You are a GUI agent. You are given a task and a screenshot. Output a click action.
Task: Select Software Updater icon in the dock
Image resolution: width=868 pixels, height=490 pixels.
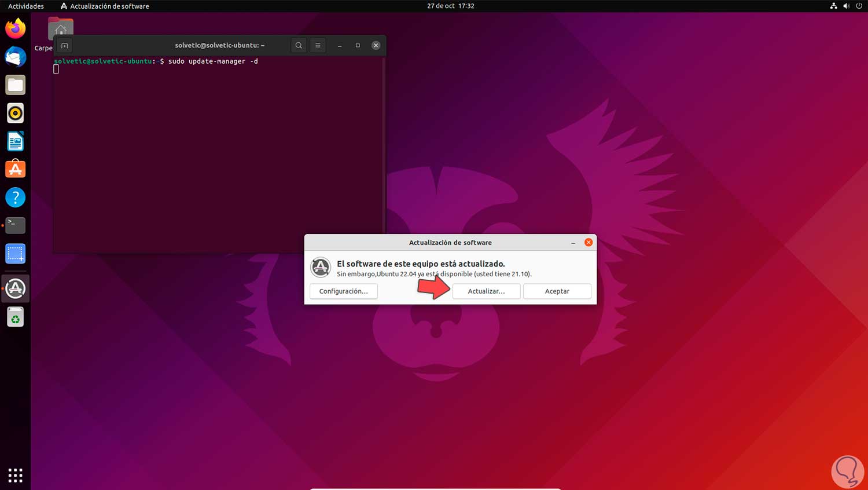click(x=16, y=288)
